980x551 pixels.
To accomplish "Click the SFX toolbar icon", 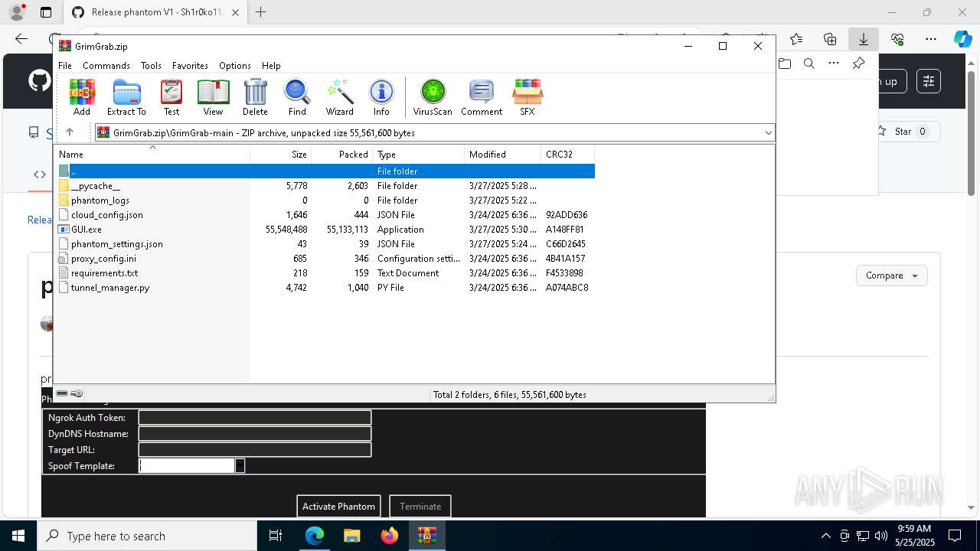I will click(x=528, y=97).
